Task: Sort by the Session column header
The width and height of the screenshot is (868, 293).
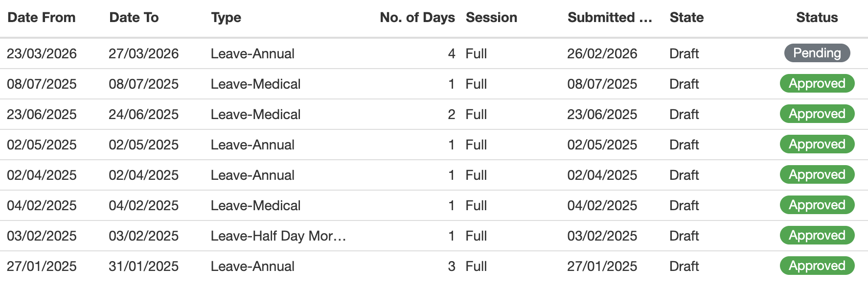Action: click(491, 18)
